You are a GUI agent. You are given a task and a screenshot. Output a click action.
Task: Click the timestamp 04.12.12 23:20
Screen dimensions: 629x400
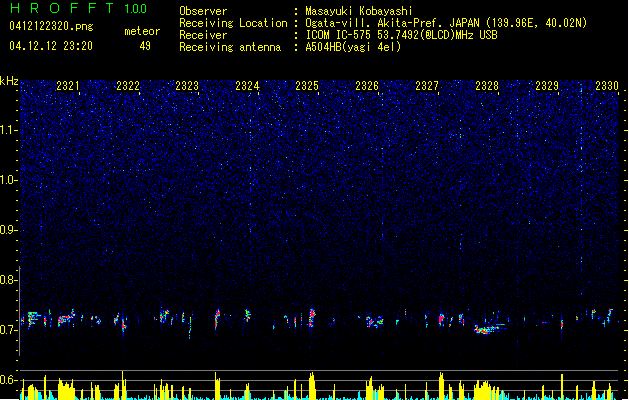51,46
